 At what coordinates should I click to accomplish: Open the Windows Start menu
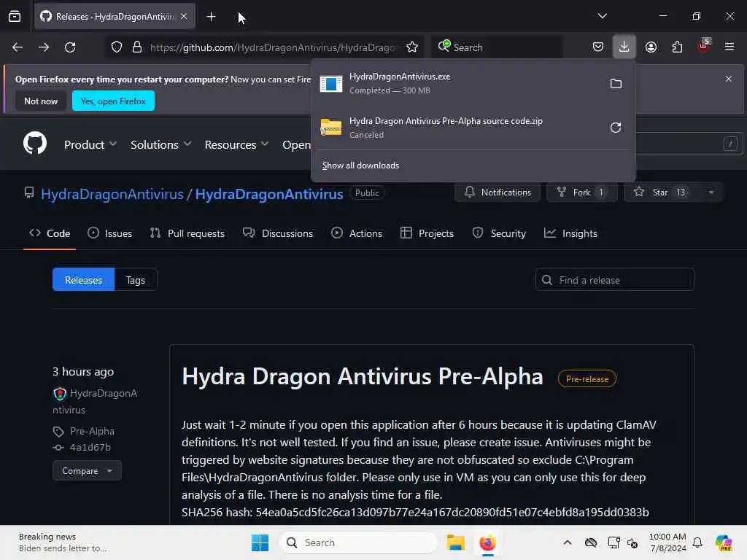pos(260,542)
